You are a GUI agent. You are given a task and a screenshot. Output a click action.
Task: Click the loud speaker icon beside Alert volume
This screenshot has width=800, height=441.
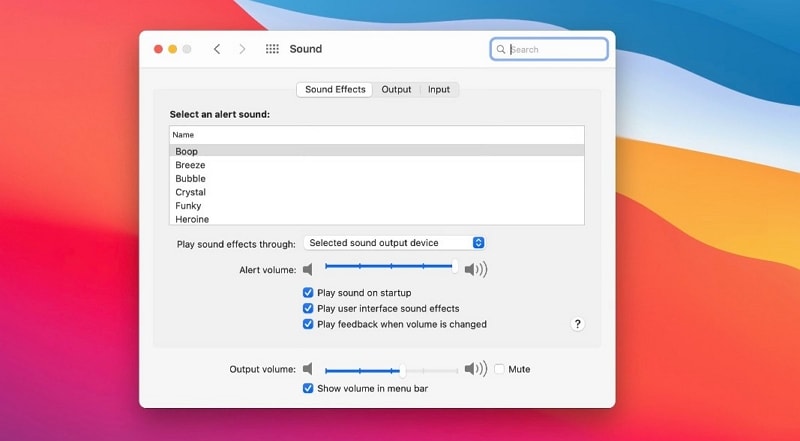tap(476, 269)
